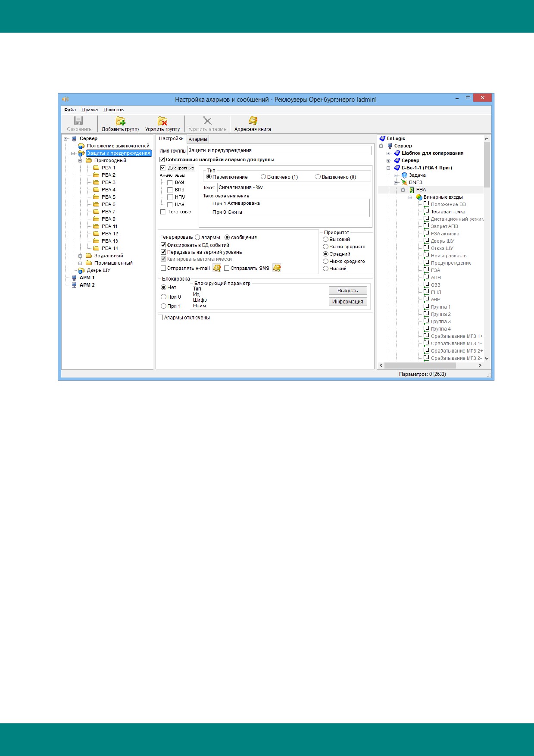
Task: Check the Текстовые checkbox
Action: point(162,212)
